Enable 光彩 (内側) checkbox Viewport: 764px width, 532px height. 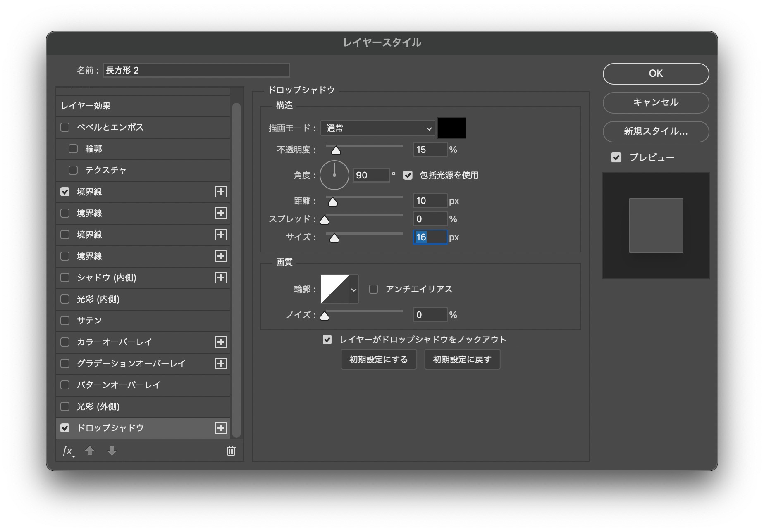tap(65, 299)
